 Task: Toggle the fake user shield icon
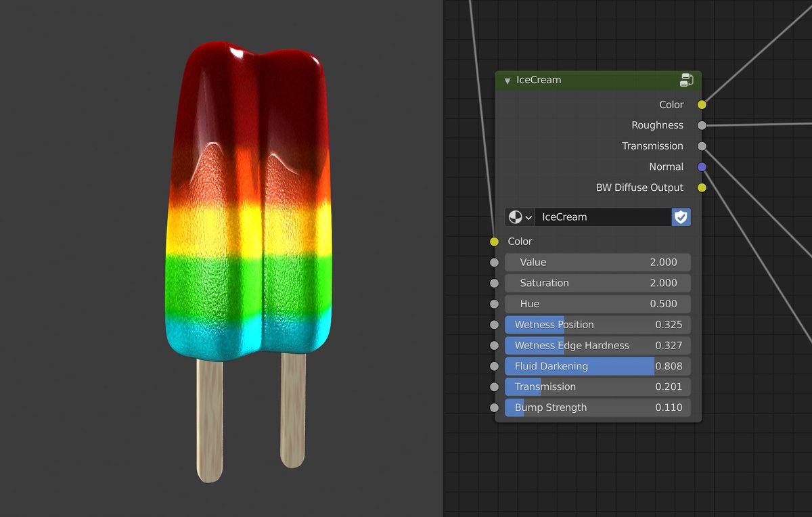point(681,217)
